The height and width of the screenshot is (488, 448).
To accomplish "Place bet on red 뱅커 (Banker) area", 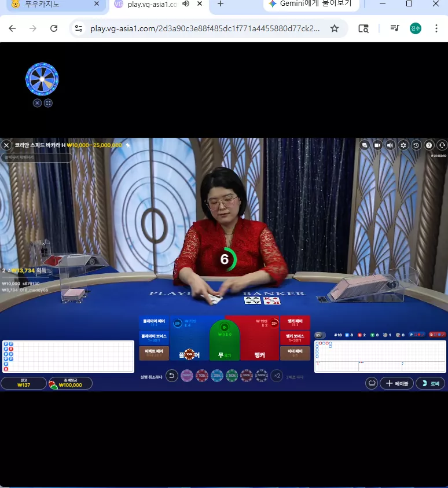I will (x=259, y=338).
